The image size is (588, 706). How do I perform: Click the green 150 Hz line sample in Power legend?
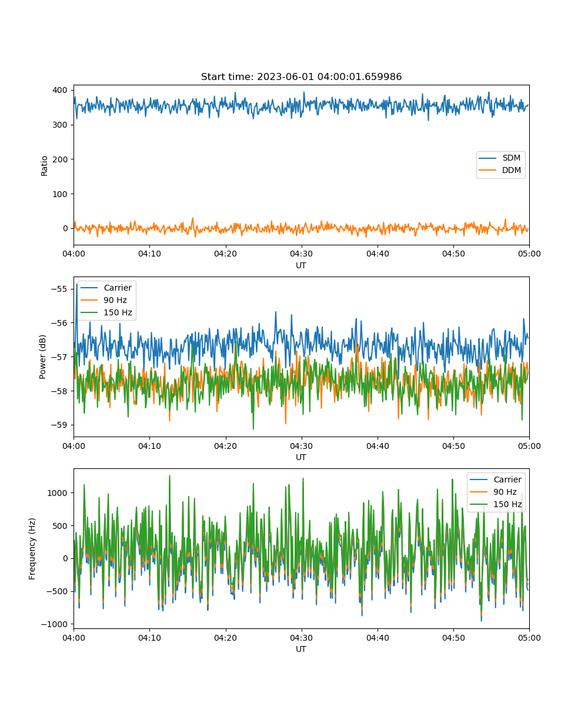click(x=90, y=313)
